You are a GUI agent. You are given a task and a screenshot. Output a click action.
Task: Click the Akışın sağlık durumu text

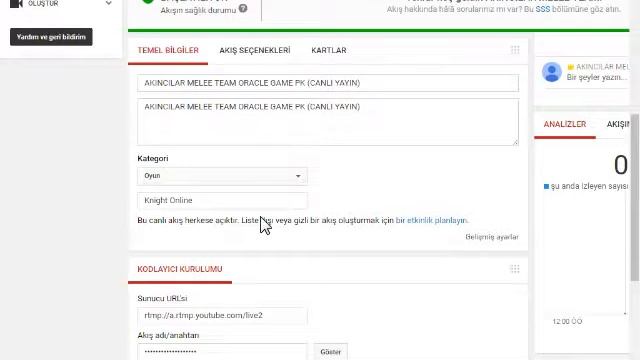pyautogui.click(x=198, y=10)
